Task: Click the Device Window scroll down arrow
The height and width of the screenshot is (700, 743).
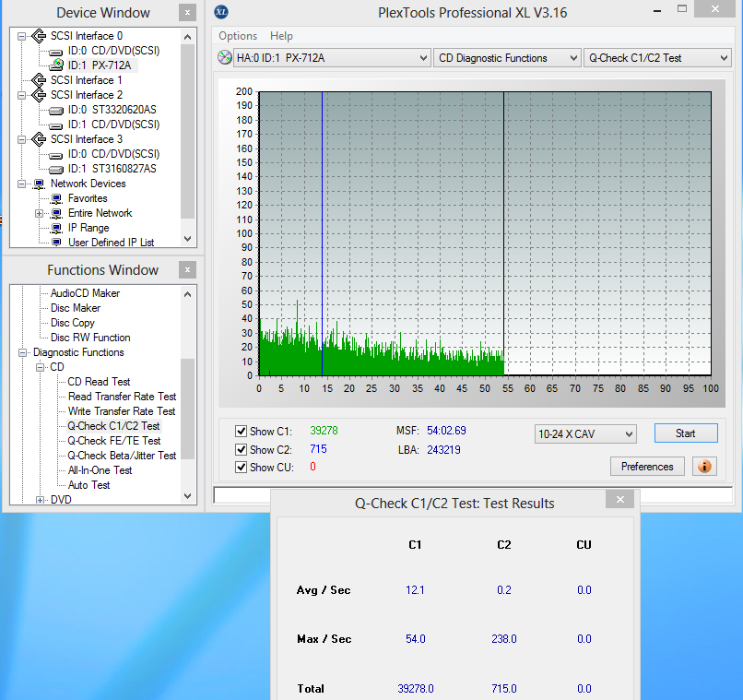Action: pos(188,239)
